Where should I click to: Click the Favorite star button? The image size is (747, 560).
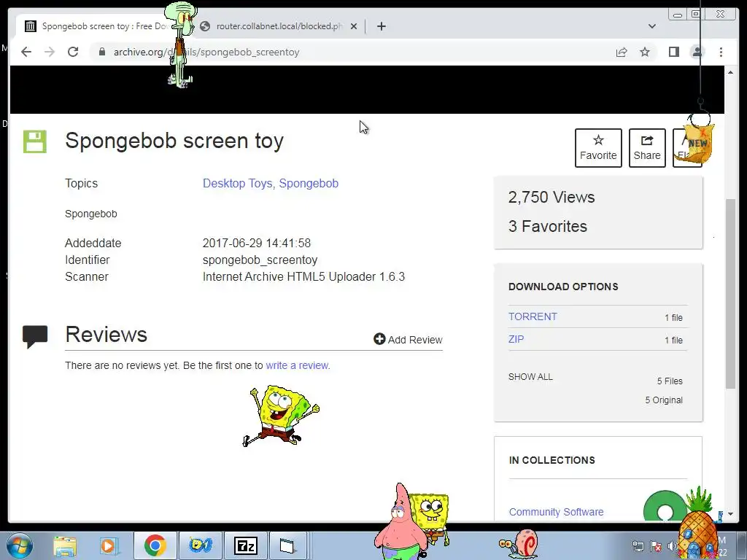pyautogui.click(x=598, y=147)
